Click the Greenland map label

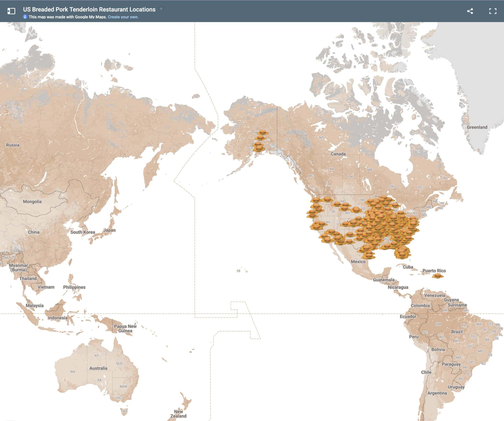(477, 127)
